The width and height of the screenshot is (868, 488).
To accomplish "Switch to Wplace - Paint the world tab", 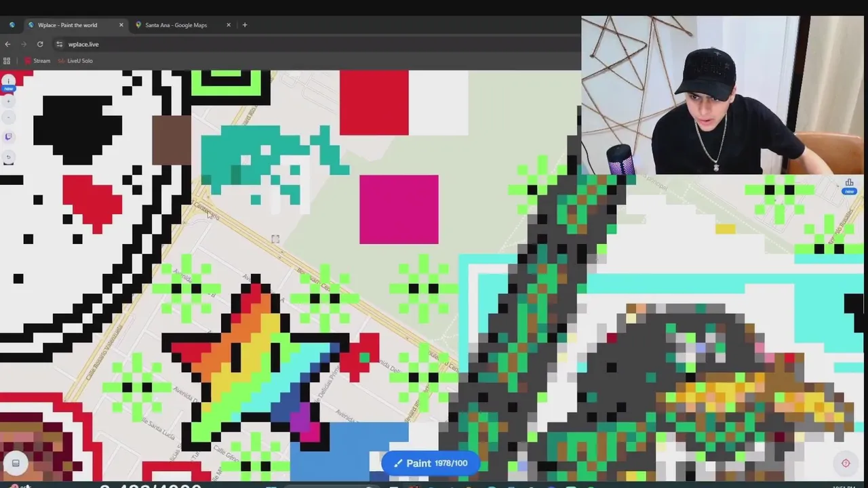I will point(67,25).
